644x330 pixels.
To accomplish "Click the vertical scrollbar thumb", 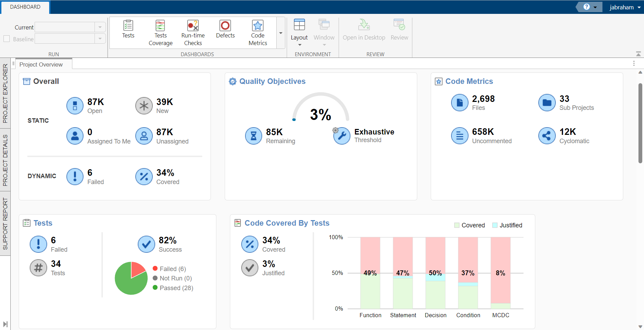I will (x=640, y=123).
